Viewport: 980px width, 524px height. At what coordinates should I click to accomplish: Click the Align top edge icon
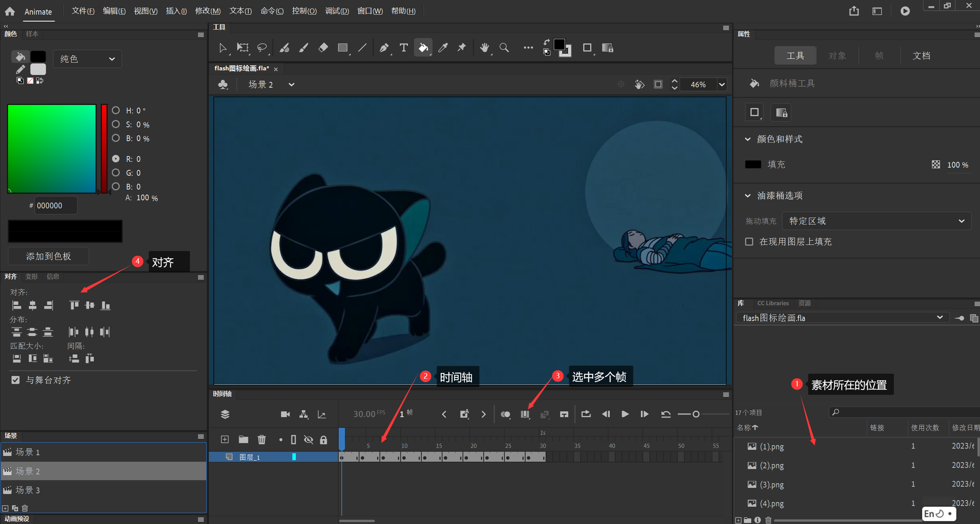74,305
